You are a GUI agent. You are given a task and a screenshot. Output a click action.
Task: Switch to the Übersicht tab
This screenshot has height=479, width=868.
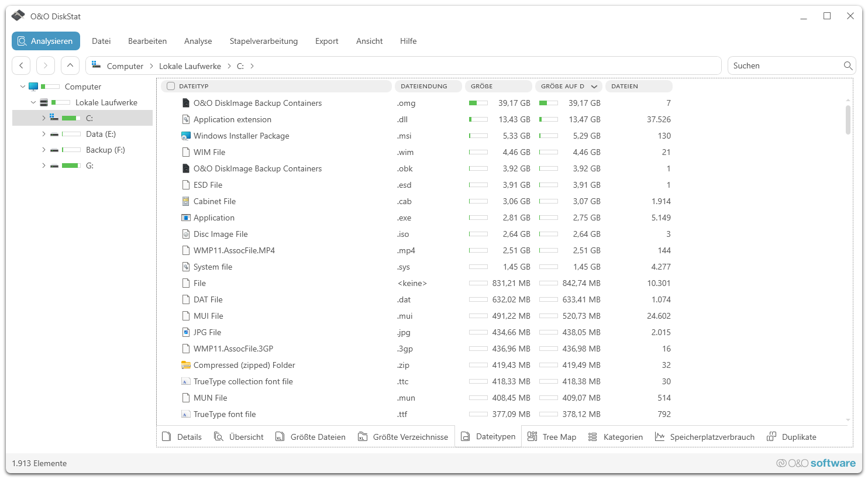coord(239,437)
